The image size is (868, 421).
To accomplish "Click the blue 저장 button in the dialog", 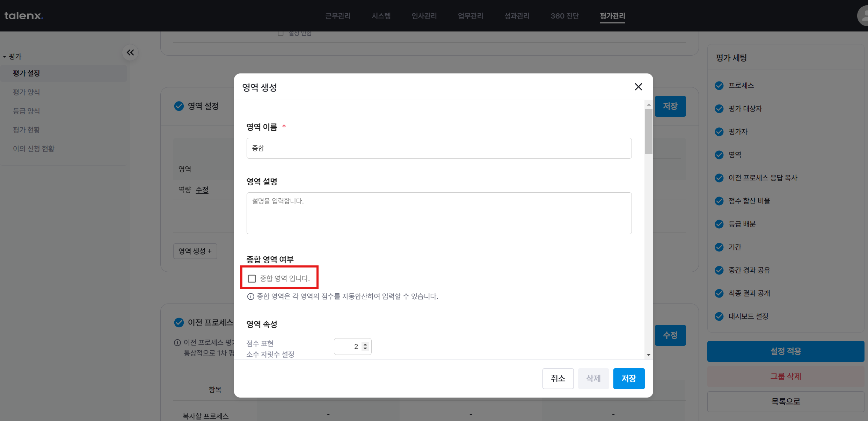I will 629,378.
